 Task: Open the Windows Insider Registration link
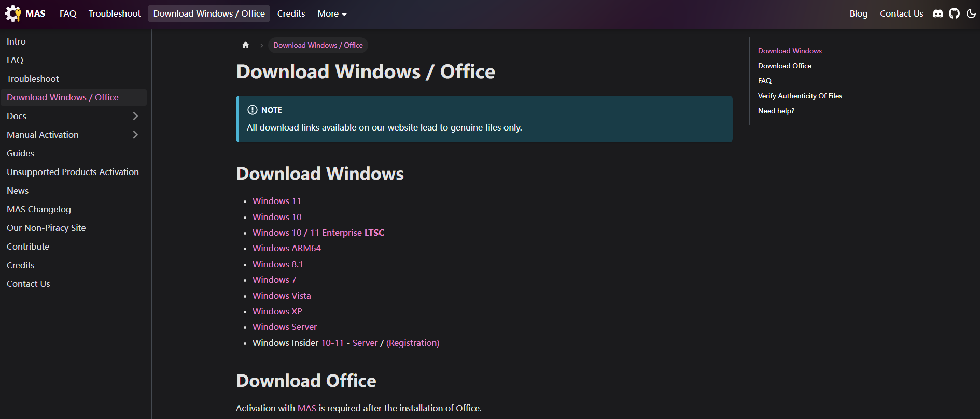click(413, 343)
